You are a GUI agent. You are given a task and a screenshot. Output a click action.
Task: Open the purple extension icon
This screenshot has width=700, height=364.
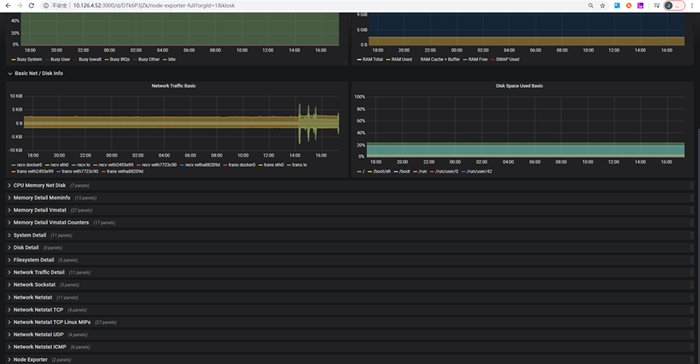(640, 5)
